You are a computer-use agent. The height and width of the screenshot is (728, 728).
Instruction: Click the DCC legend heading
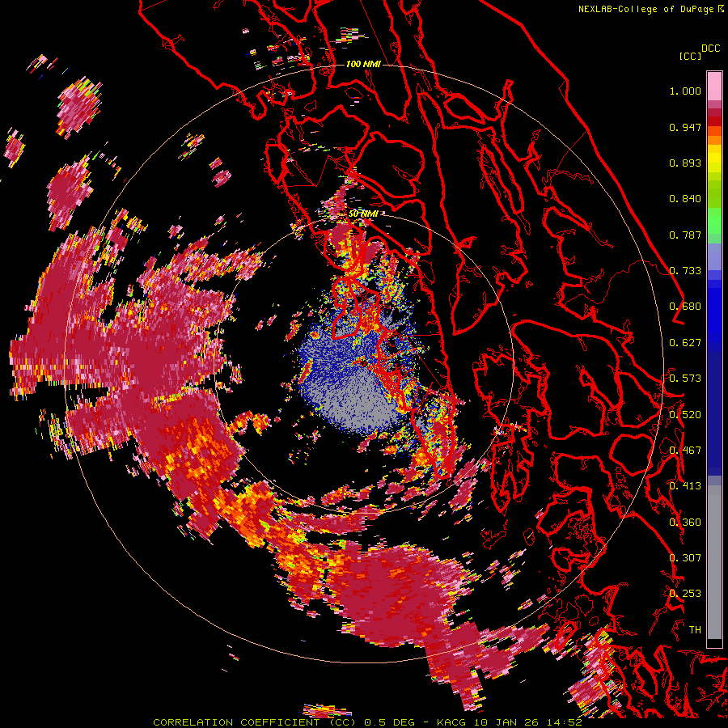point(711,49)
